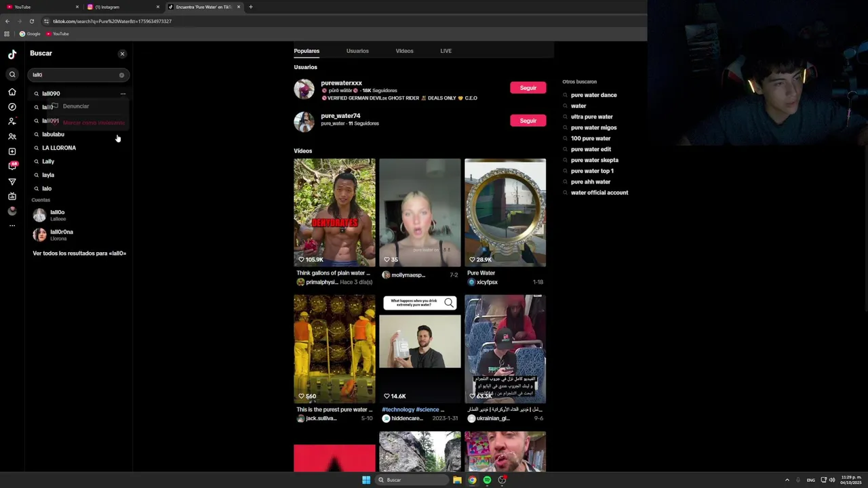Open the Upload plus icon
This screenshot has width=868, height=488.
[x=12, y=151]
